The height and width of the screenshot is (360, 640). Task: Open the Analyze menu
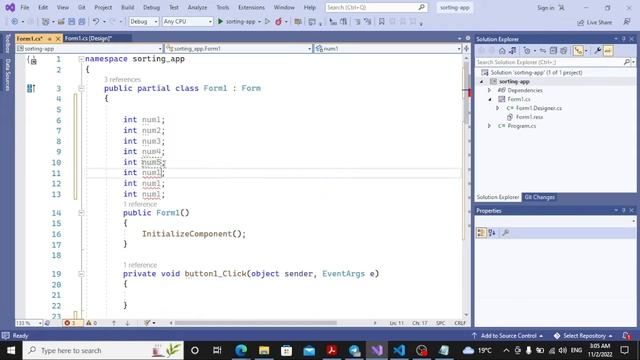tap(197, 7)
